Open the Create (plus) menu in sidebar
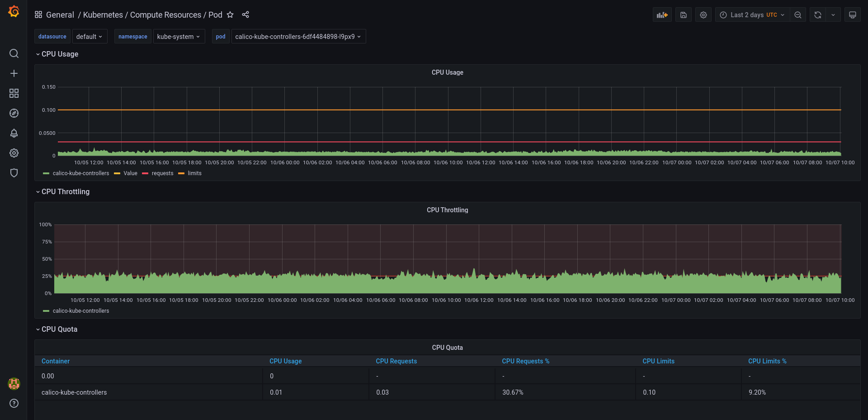Viewport: 868px width, 420px height. point(14,73)
